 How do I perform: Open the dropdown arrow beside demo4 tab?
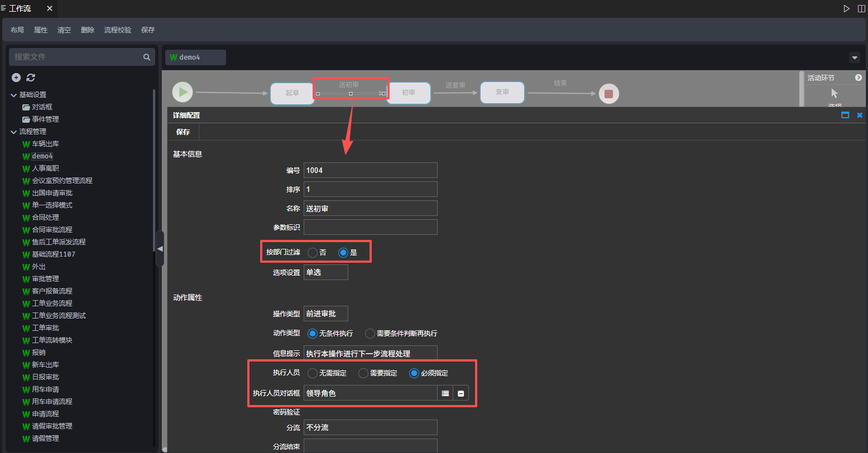click(x=854, y=57)
